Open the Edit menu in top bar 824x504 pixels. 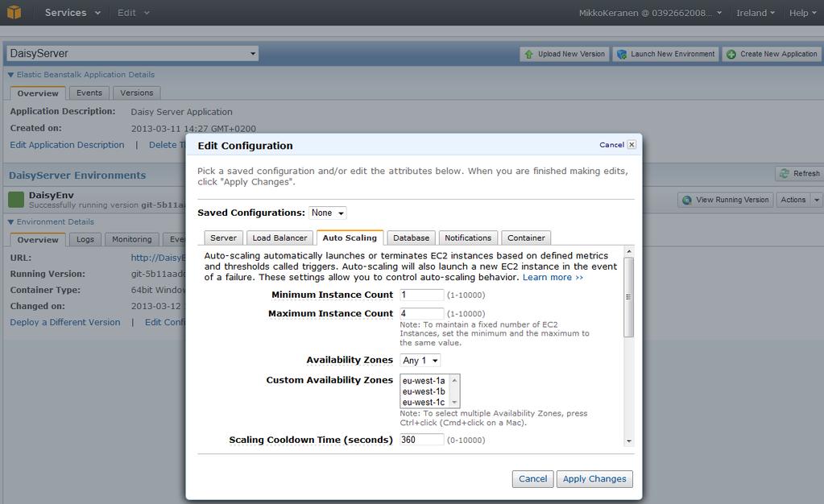[x=133, y=13]
